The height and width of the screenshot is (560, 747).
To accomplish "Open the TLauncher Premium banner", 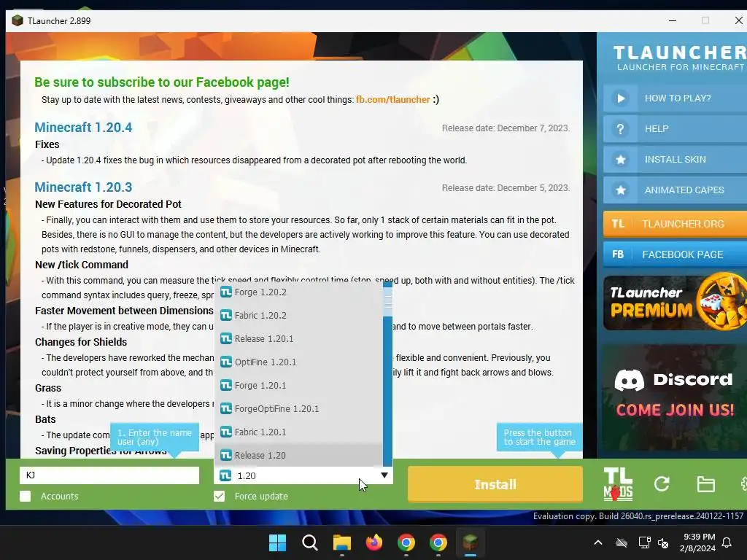I will [675, 303].
